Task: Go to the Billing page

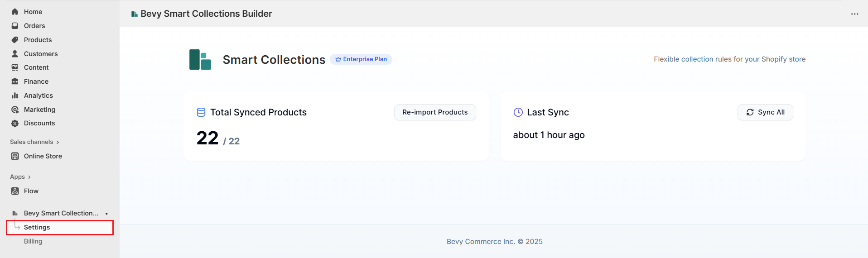Action: (33, 241)
